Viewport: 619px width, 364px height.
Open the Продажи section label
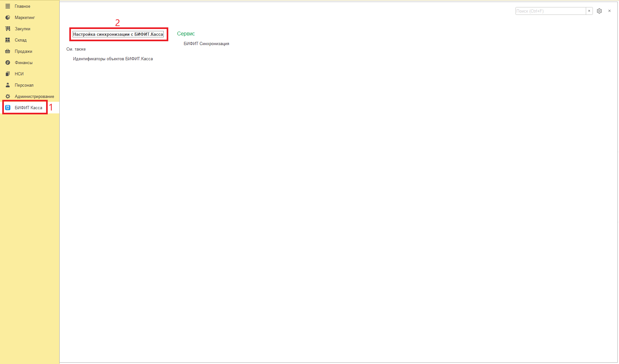(24, 52)
